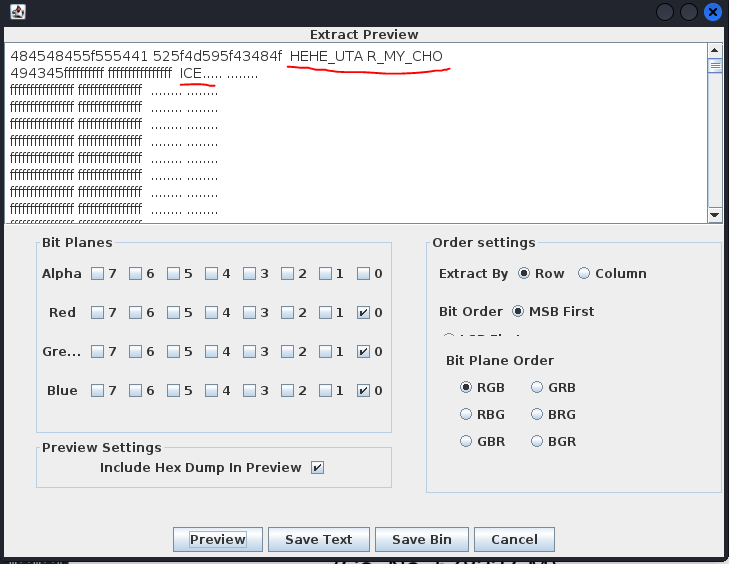
Task: Click the Preview button
Action: (217, 539)
